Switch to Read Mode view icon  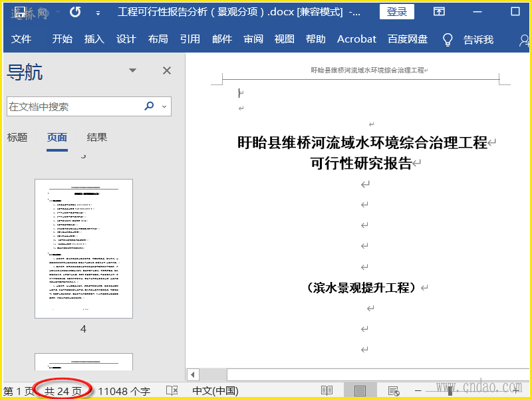(x=327, y=391)
